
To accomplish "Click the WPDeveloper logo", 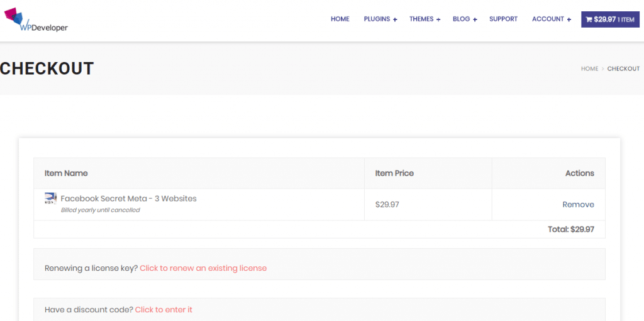I will click(36, 21).
